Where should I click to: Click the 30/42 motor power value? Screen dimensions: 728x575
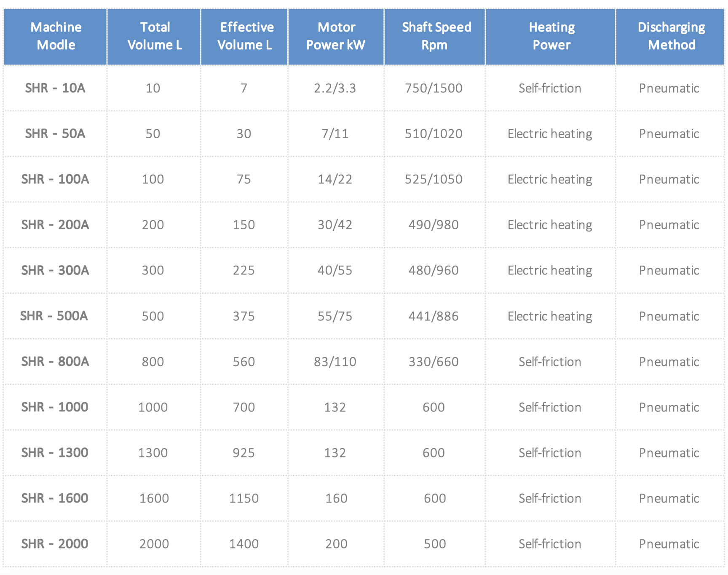pyautogui.click(x=335, y=225)
